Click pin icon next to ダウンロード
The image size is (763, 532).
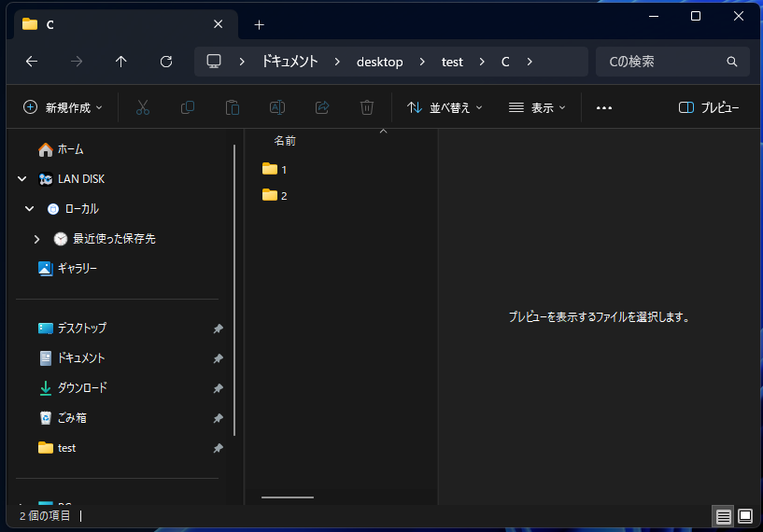coord(218,388)
